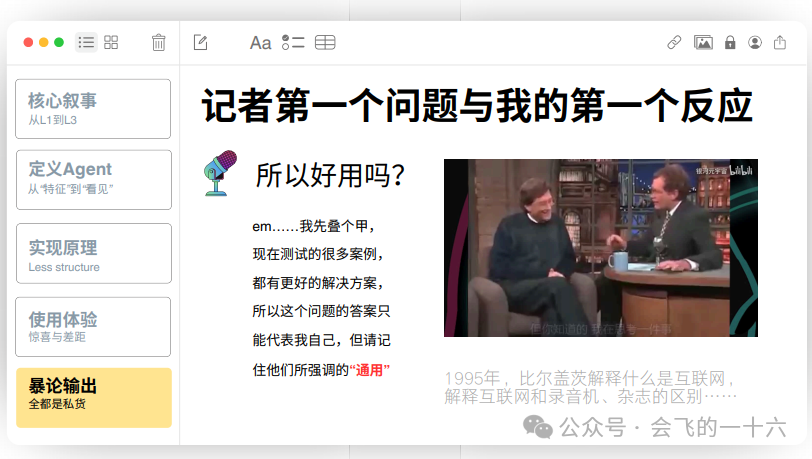Open the share export icon
This screenshot has width=812, height=459.
[780, 42]
